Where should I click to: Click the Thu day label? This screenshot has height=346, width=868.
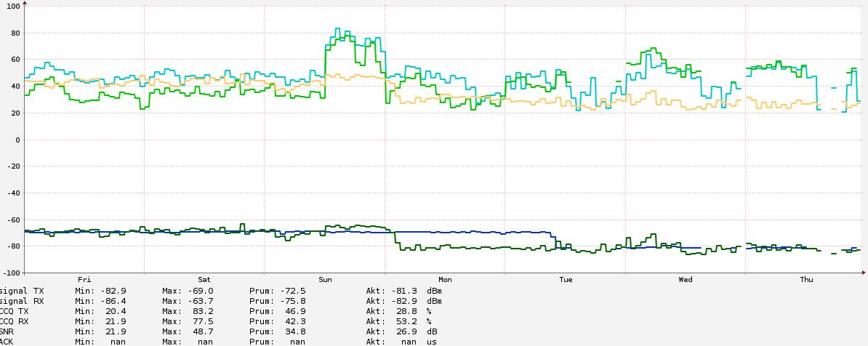[x=806, y=280]
